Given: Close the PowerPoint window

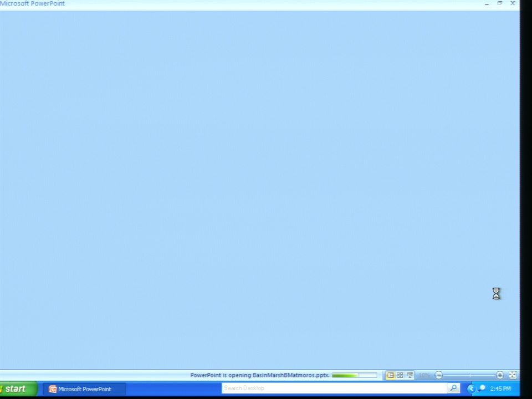Looking at the screenshot, I should pos(513,3).
